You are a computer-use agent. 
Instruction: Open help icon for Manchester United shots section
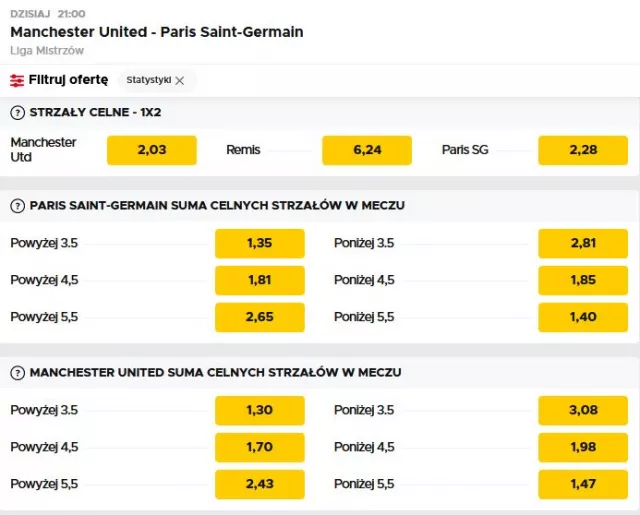coord(17,372)
